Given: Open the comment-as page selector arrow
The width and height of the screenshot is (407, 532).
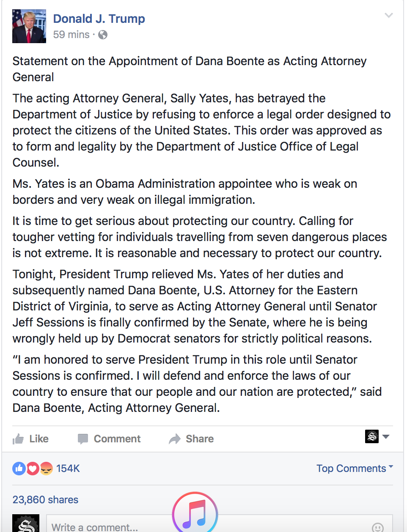Looking at the screenshot, I should 386,436.
